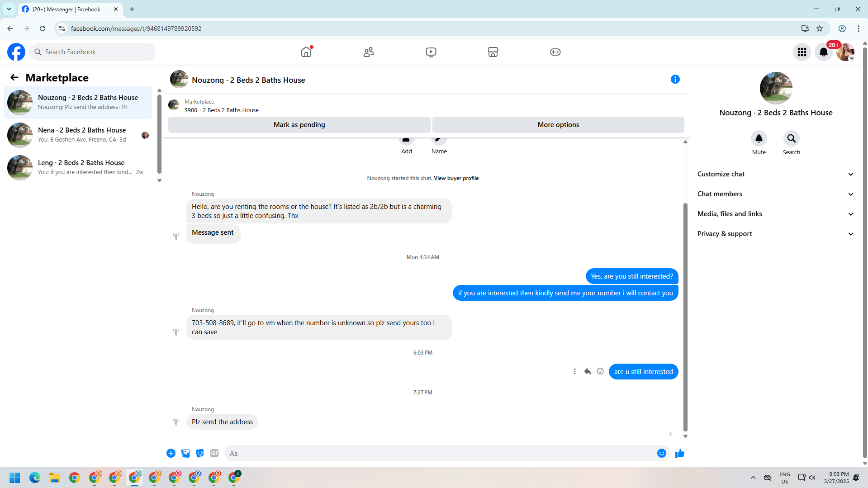Open the account profile picture menu
Screen dimensions: 868x488
pos(845,52)
